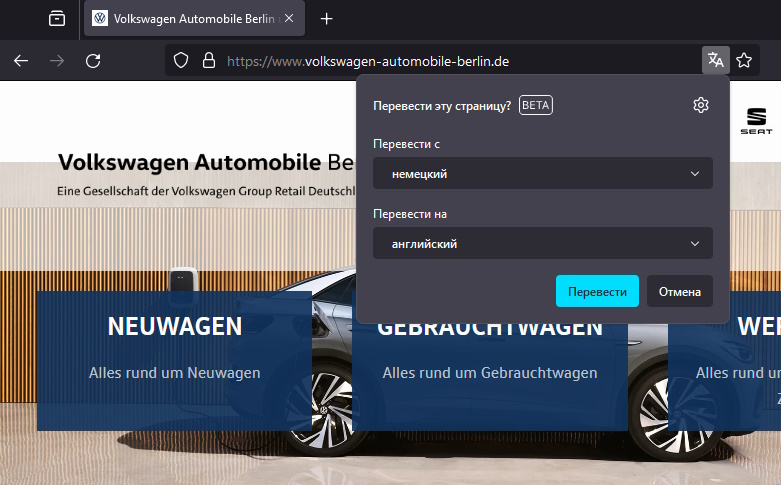Viewport: 781px width, 485px height.
Task: Open the Firefox View icon
Action: click(x=57, y=19)
